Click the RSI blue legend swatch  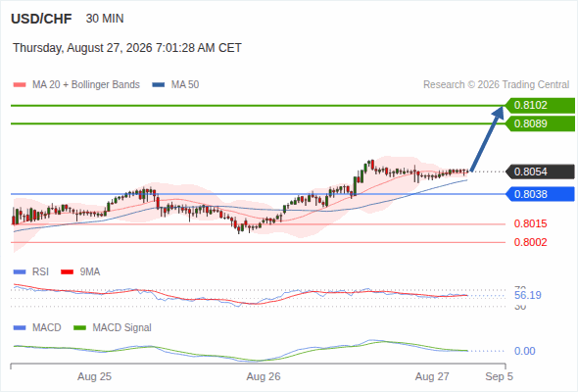click(20, 272)
